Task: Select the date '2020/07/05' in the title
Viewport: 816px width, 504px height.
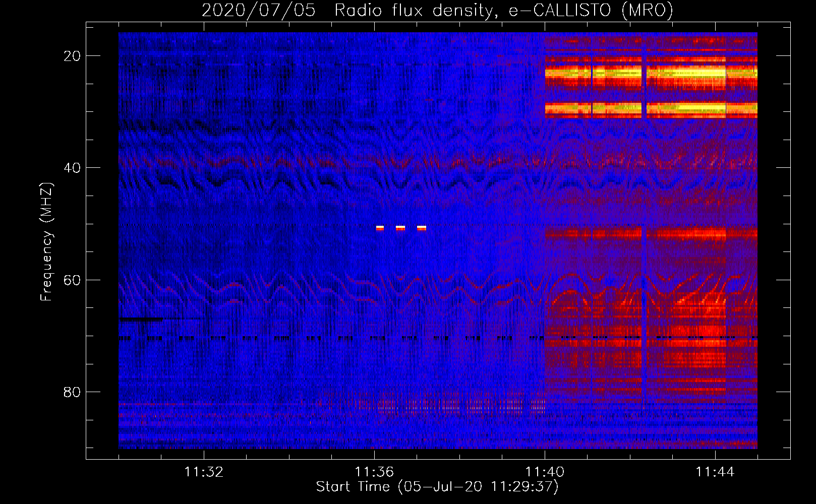Action: [x=259, y=10]
